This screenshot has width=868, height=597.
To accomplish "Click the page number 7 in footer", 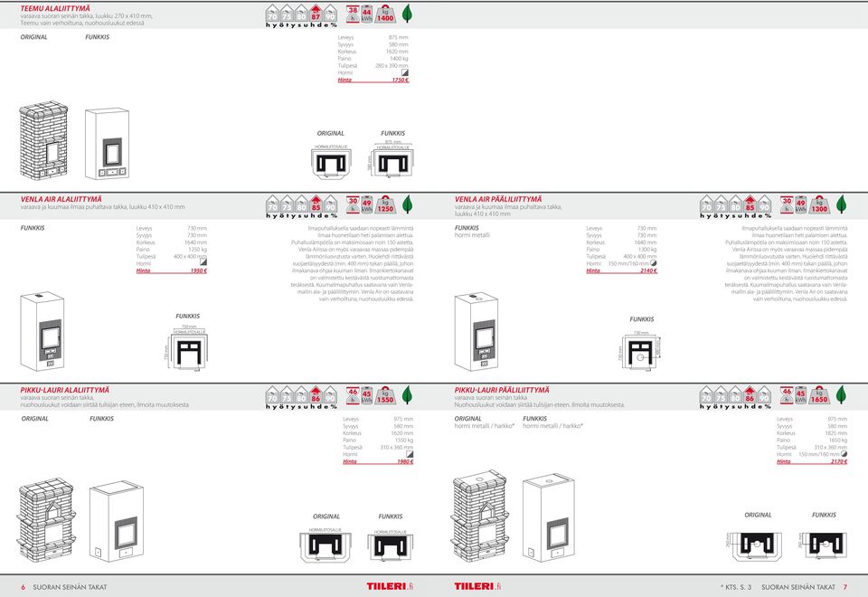I will coord(844,587).
